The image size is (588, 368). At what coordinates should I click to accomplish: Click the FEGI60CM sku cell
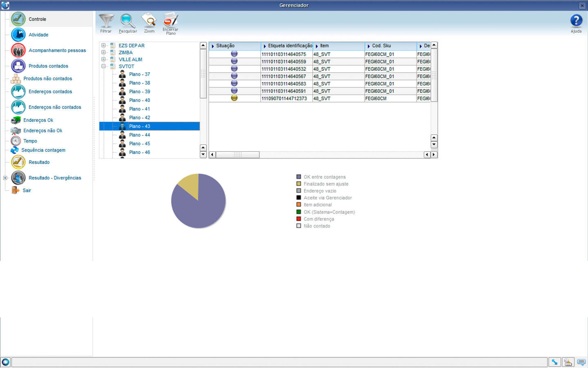(390, 99)
